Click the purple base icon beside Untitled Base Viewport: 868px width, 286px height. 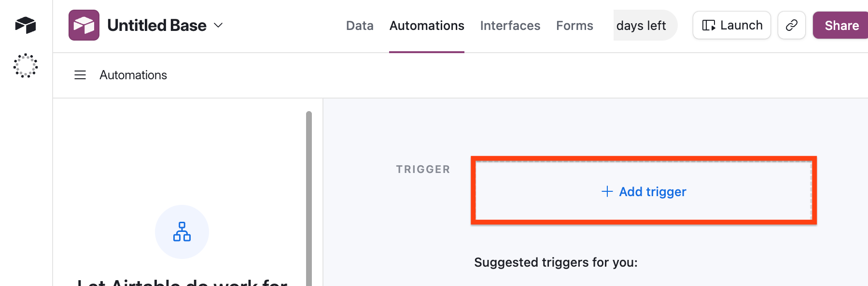84,25
